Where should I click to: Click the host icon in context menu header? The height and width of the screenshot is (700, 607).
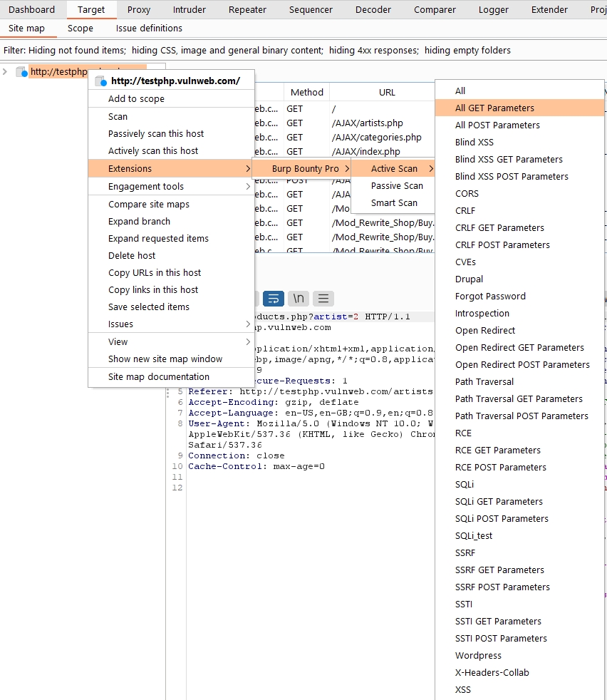(x=100, y=81)
